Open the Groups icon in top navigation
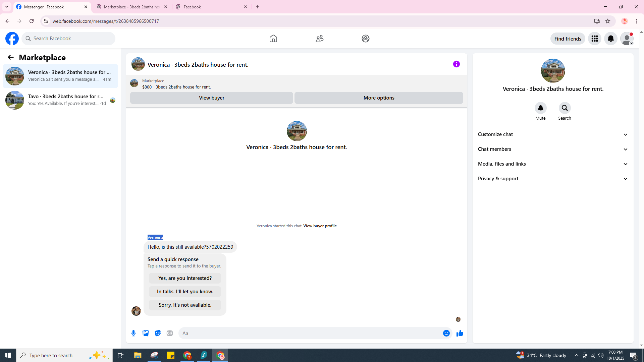The width and height of the screenshot is (644, 362). pos(366,39)
